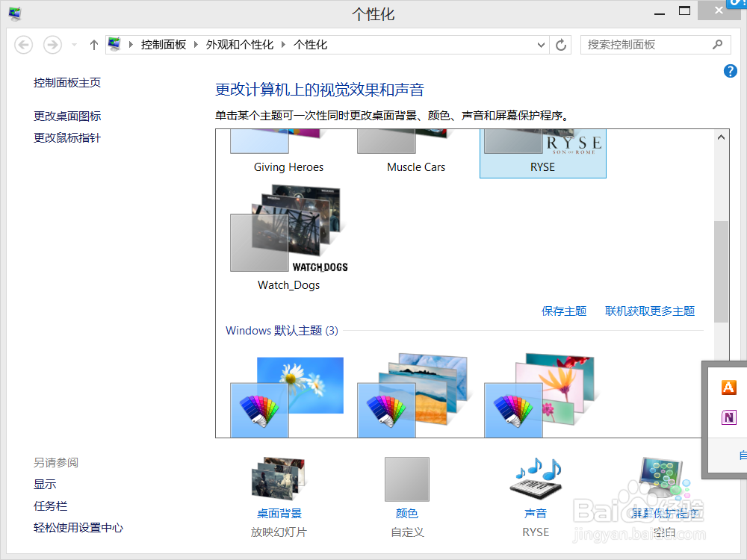The image size is (747, 560).
Task: Click the Forward navigation arrow
Action: tap(52, 46)
